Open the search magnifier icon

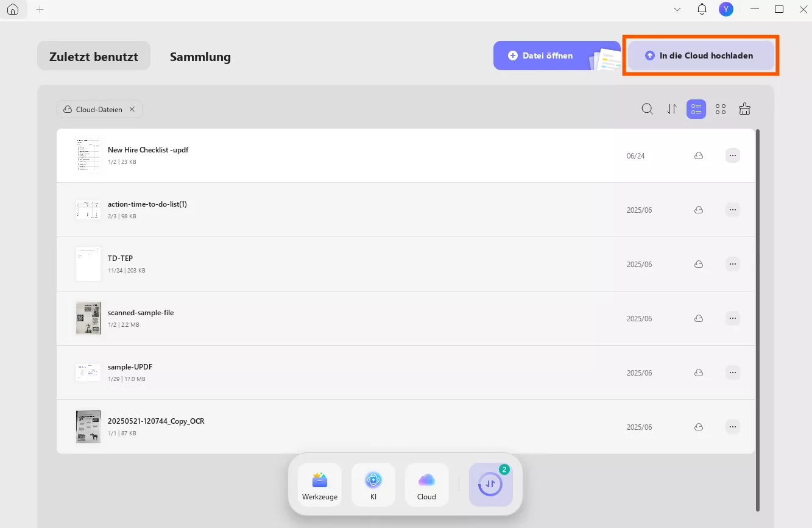click(648, 109)
